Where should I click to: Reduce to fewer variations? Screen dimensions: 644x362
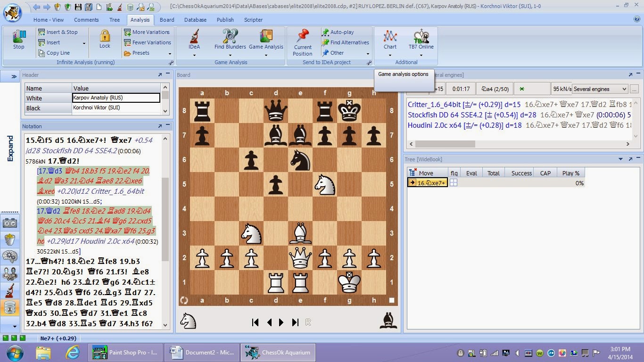point(148,42)
